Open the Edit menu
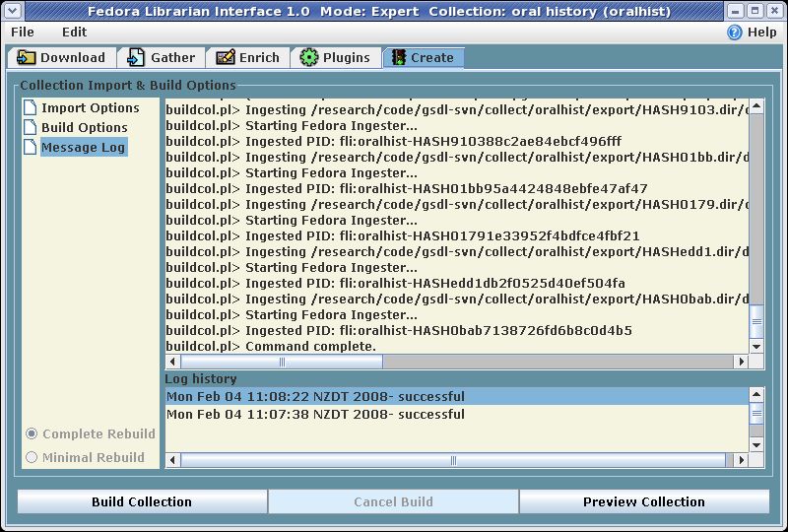788x532 pixels. coord(75,33)
